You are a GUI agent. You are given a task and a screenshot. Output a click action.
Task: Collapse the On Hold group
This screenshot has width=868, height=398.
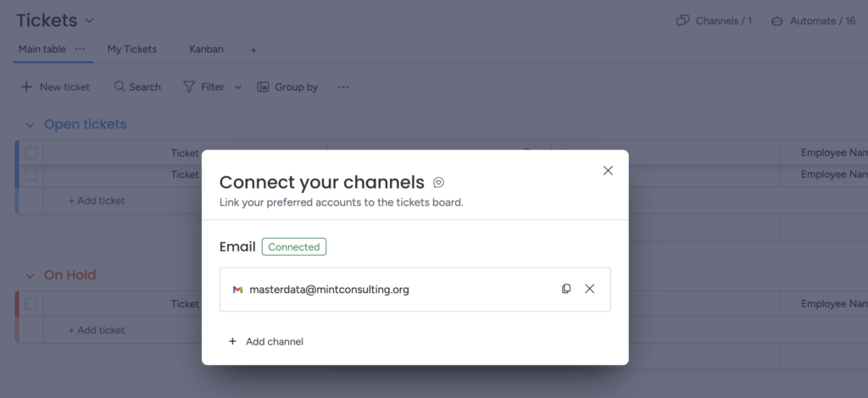(30, 276)
